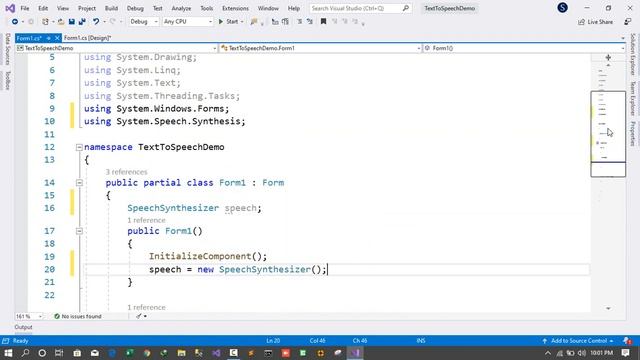Click the search magnifier icon in the title bar
Screen dimensions: 640x360
[405, 8]
